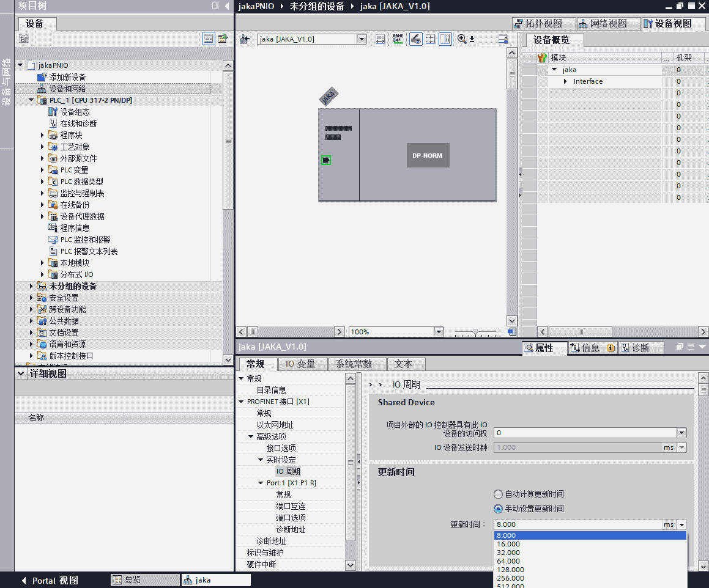
Task: Click 添加新设备 in project tree
Action: pyautogui.click(x=67, y=77)
